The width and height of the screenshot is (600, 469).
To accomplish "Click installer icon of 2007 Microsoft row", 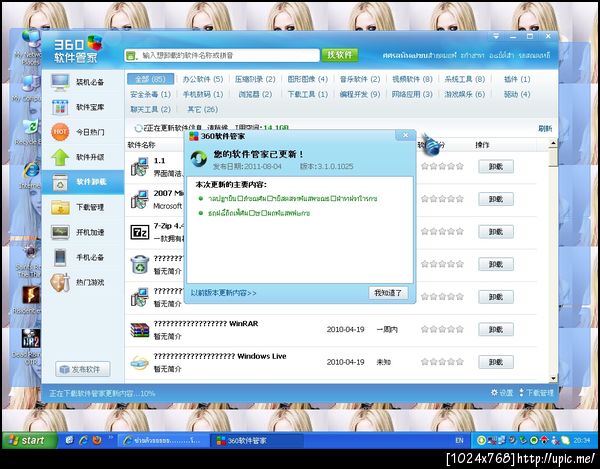I will [x=139, y=199].
